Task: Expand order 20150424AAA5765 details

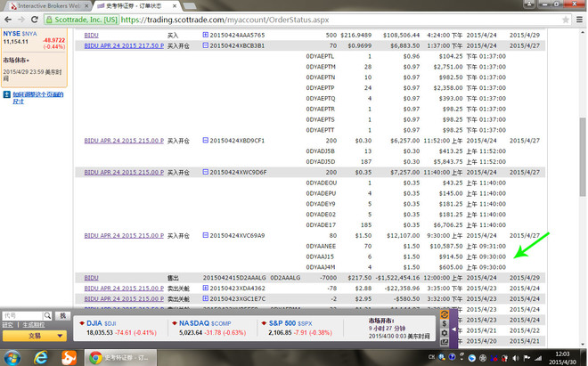Action: (206, 35)
